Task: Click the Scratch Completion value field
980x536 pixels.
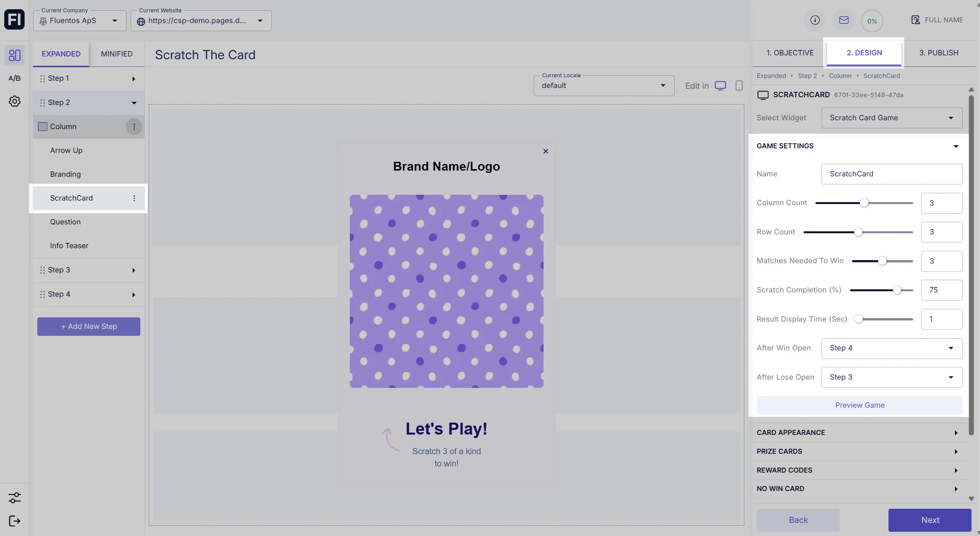Action: (x=942, y=290)
